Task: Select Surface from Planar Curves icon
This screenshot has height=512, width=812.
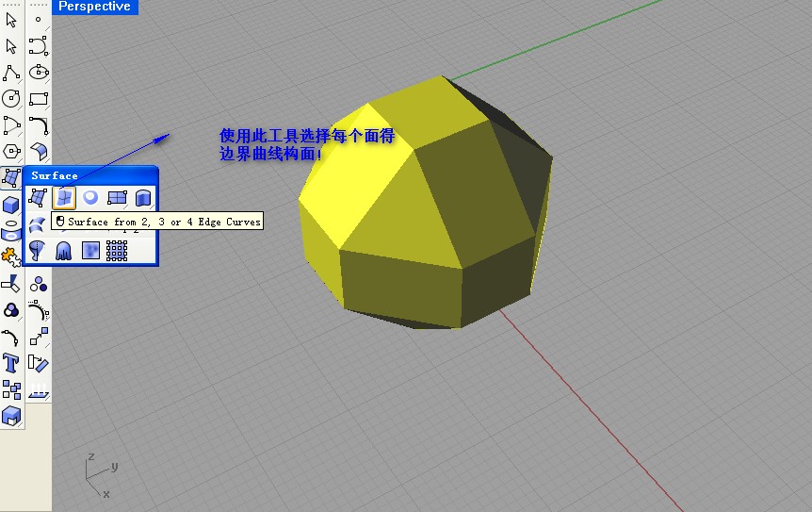Action: 90,197
